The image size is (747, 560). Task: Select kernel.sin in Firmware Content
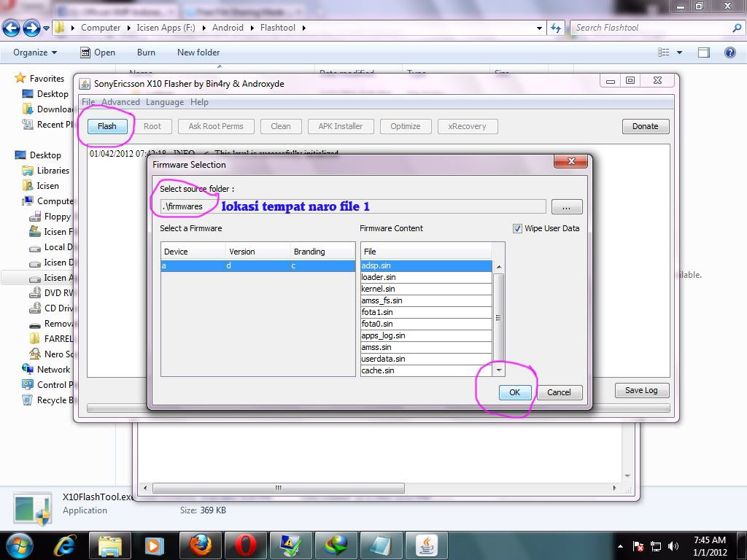click(x=426, y=289)
